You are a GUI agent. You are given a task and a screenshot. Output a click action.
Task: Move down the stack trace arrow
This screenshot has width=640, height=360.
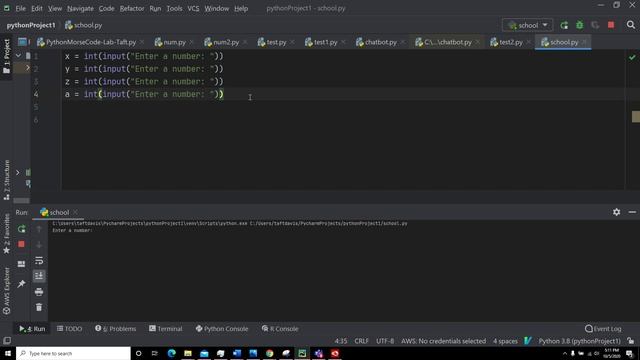[x=39, y=244]
